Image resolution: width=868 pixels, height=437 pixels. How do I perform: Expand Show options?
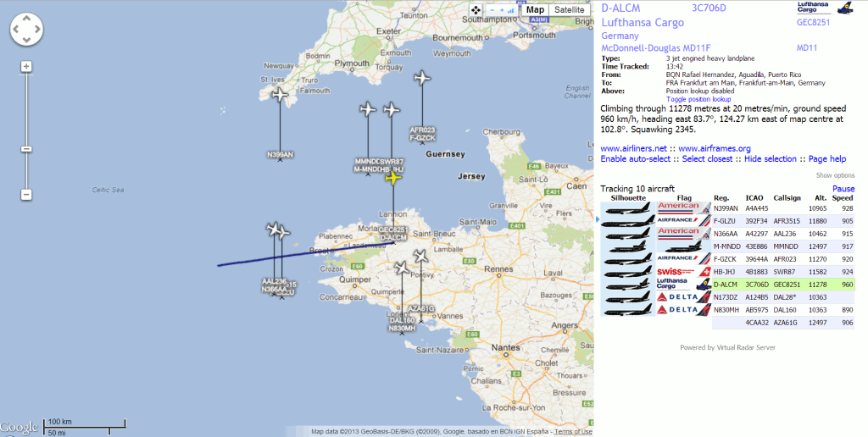point(835,175)
